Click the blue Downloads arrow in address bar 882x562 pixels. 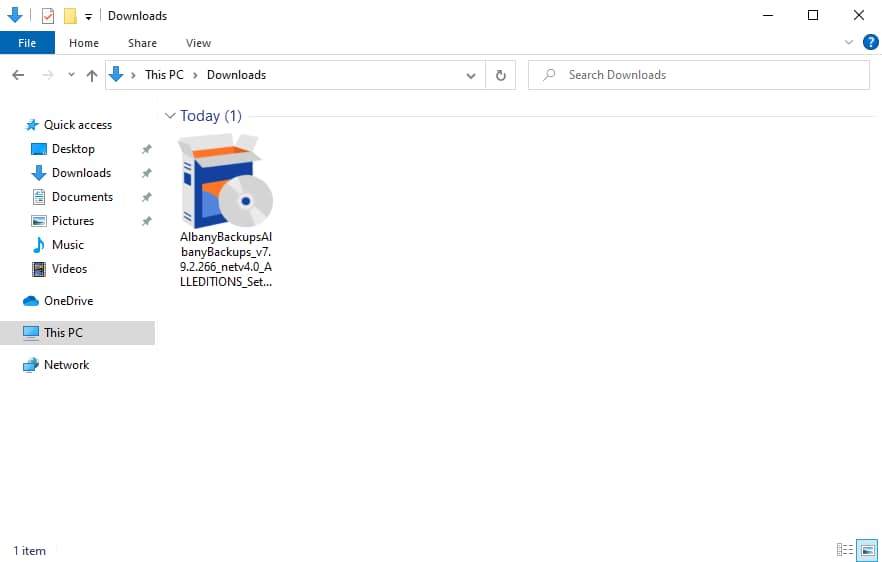click(x=116, y=74)
